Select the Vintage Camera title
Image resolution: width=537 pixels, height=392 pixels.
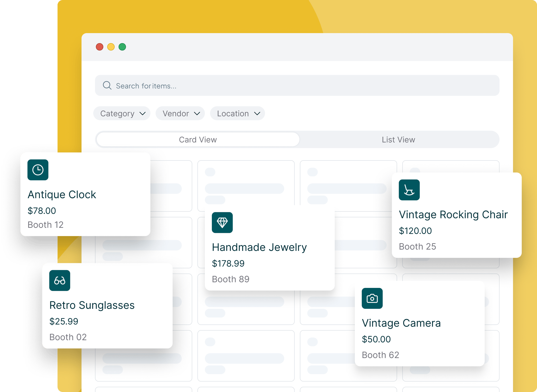pyautogui.click(x=401, y=323)
